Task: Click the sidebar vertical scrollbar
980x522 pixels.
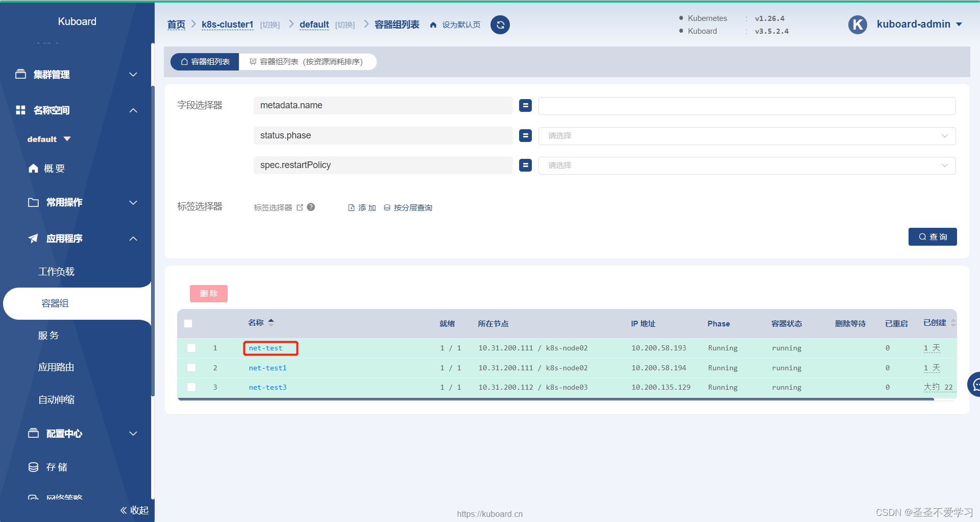Action: [153, 240]
